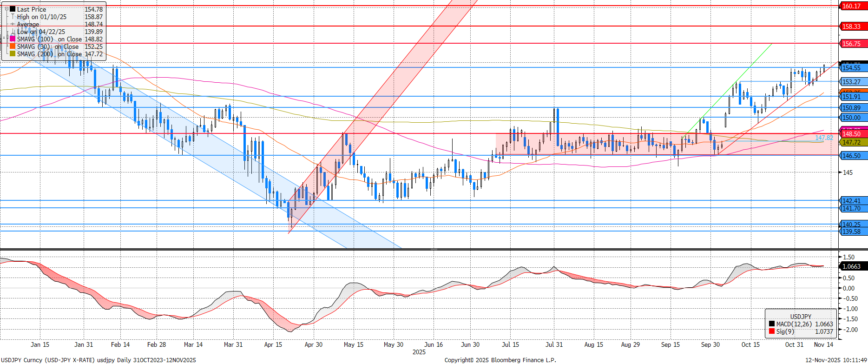Image resolution: width=868 pixels, height=364 pixels.
Task: Select the 153.27 light blue price tag
Action: 853,82
